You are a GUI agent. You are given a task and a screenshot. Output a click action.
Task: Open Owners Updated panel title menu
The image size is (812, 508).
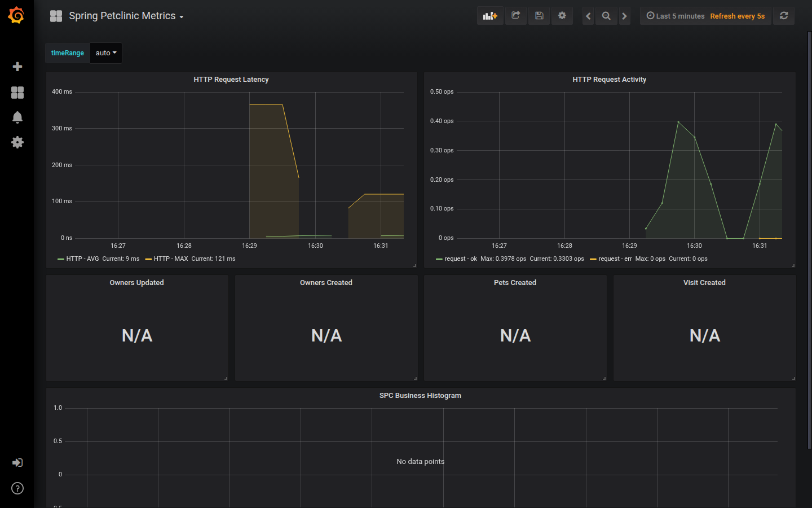137,283
